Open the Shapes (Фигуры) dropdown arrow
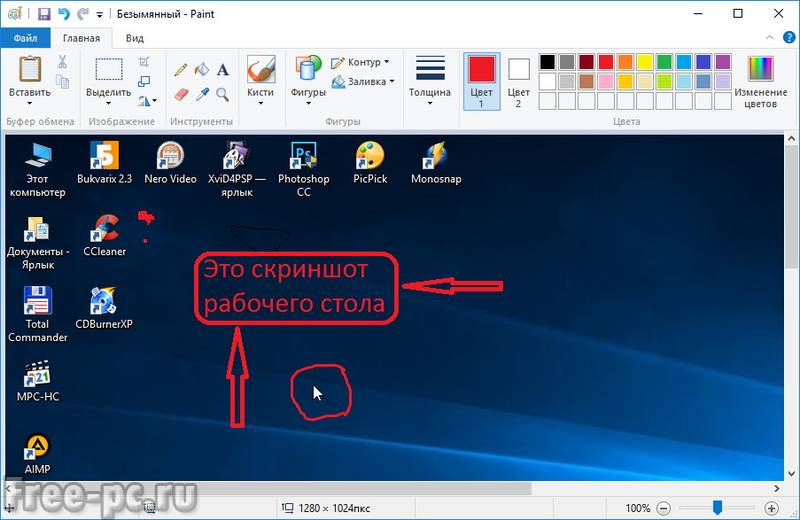The height and width of the screenshot is (520, 800). [308, 104]
